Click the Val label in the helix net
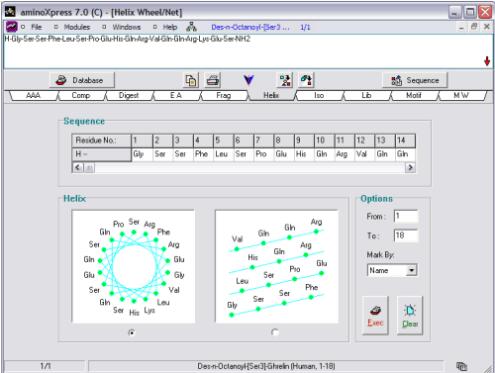The height and width of the screenshot is (373, 495). click(237, 239)
